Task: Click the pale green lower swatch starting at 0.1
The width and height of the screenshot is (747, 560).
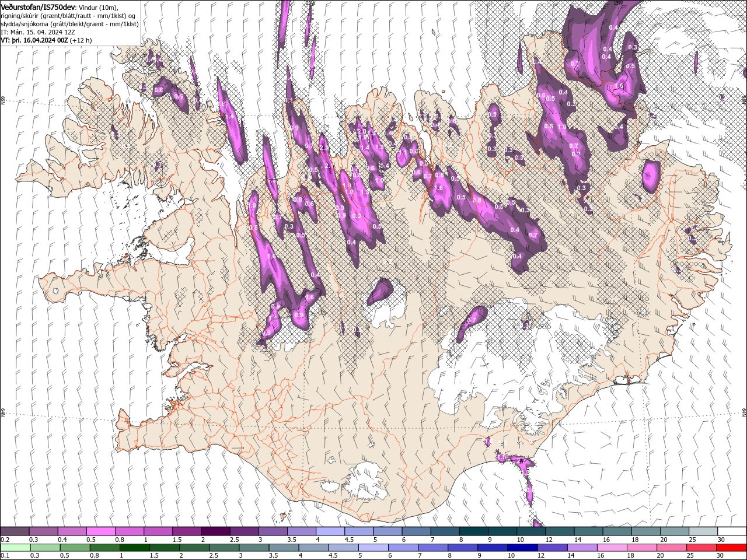Action: [15, 548]
